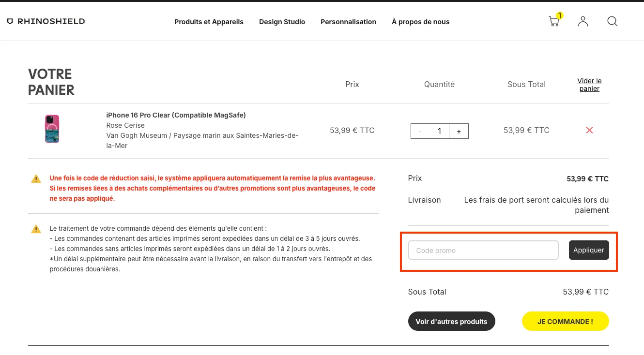Viewport: 644px width, 355px height.
Task: Click red warning icon beside discount notice
Action: click(36, 179)
